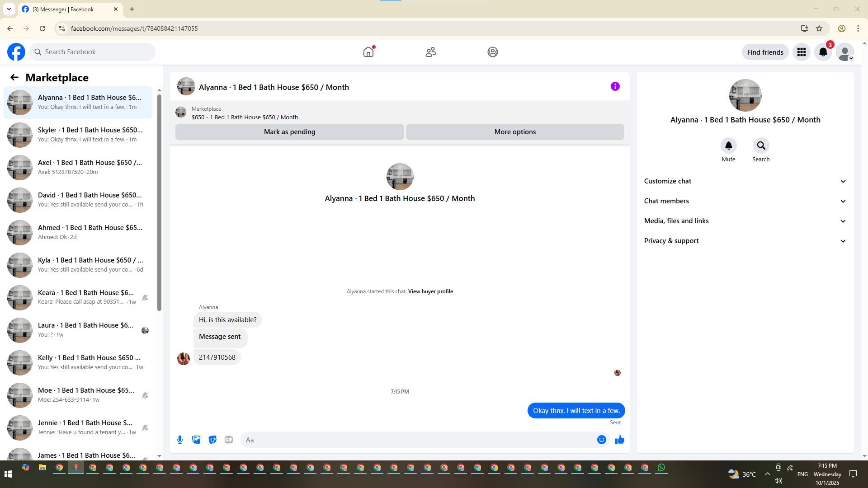This screenshot has width=868, height=488.
Task: Open Skyler conversation in chat list
Action: click(x=78, y=135)
